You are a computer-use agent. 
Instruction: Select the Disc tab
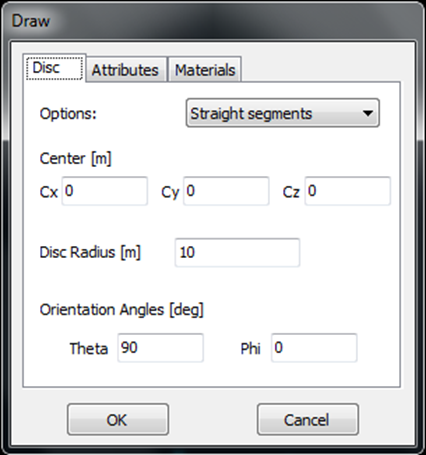click(x=54, y=68)
